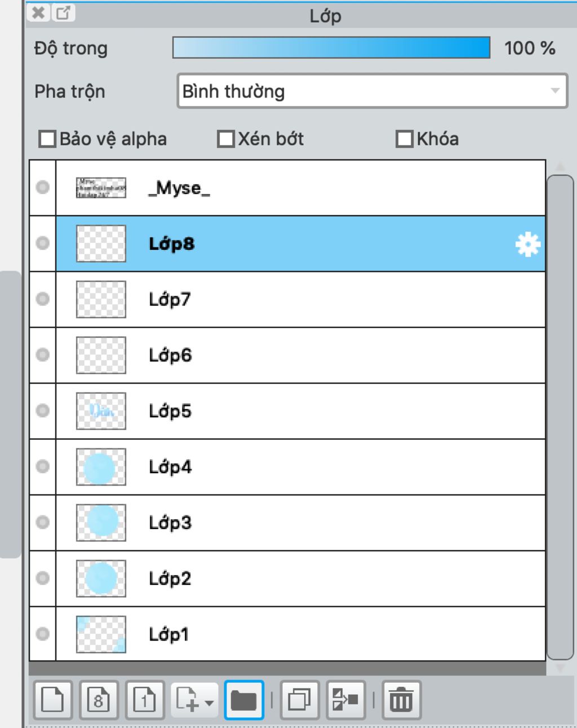Enable the Bảo vệ alpha checkbox
This screenshot has height=728, width=577.
tap(47, 139)
